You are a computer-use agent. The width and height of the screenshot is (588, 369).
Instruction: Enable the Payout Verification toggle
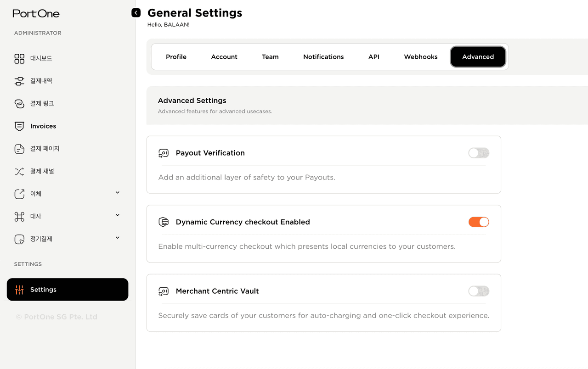pos(479,153)
